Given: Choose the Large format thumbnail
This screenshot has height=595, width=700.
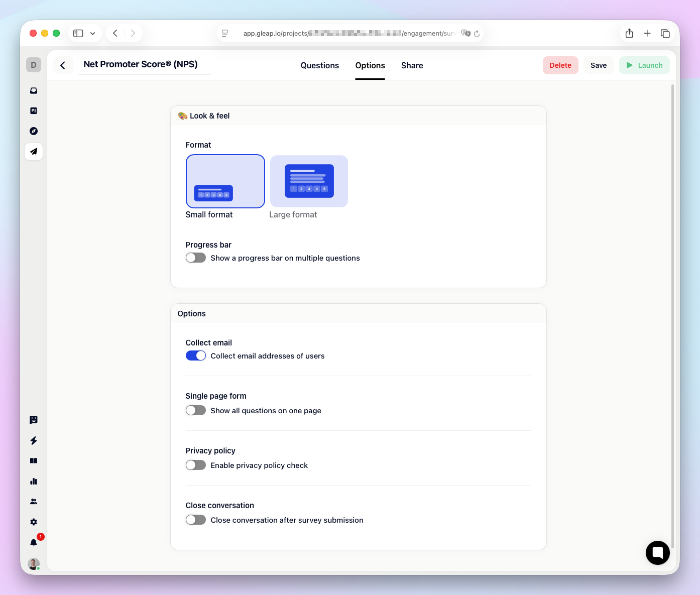Looking at the screenshot, I should pyautogui.click(x=309, y=181).
